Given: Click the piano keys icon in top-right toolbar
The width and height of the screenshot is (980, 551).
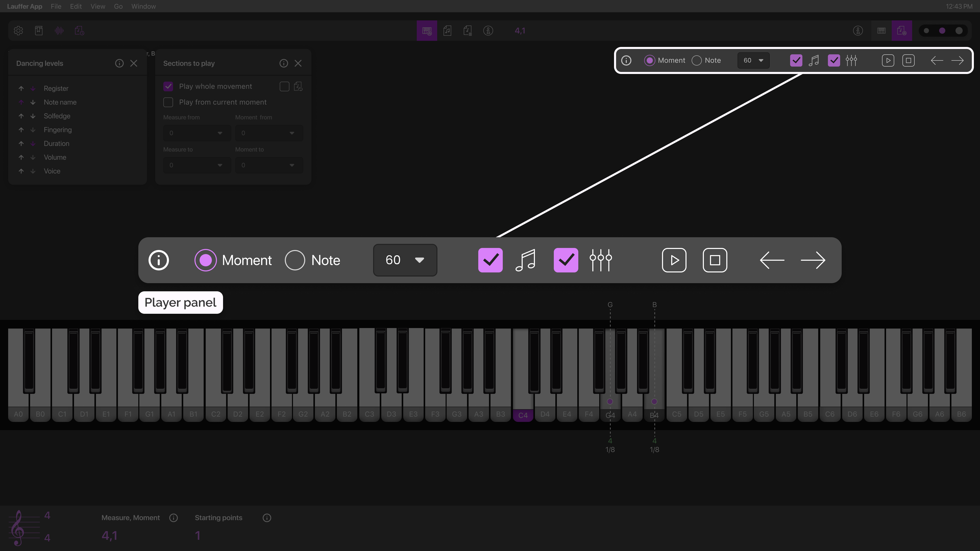Looking at the screenshot, I should coord(881,31).
